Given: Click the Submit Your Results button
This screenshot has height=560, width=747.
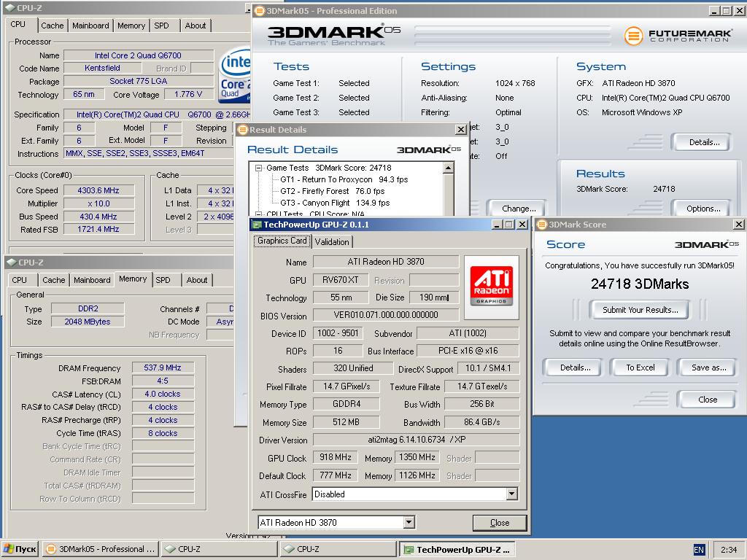Looking at the screenshot, I should 640,310.
